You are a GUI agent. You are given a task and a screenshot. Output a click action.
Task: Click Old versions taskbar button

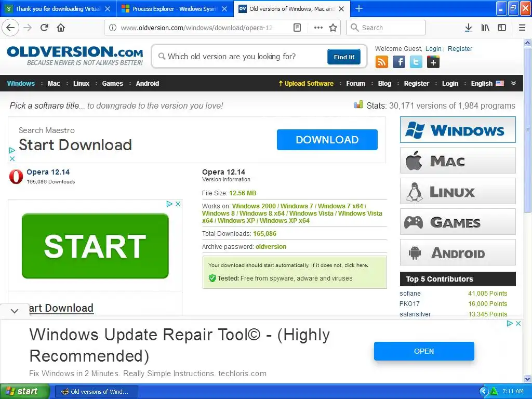(x=96, y=392)
